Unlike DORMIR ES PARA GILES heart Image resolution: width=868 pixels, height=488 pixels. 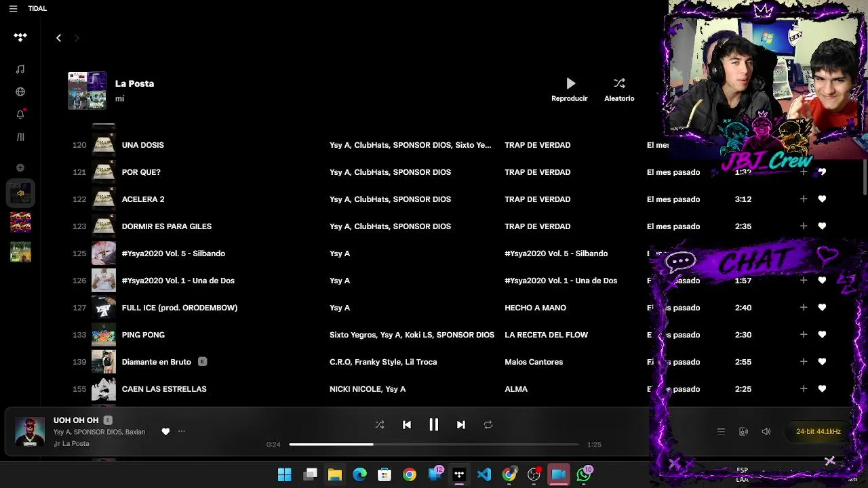click(x=822, y=226)
